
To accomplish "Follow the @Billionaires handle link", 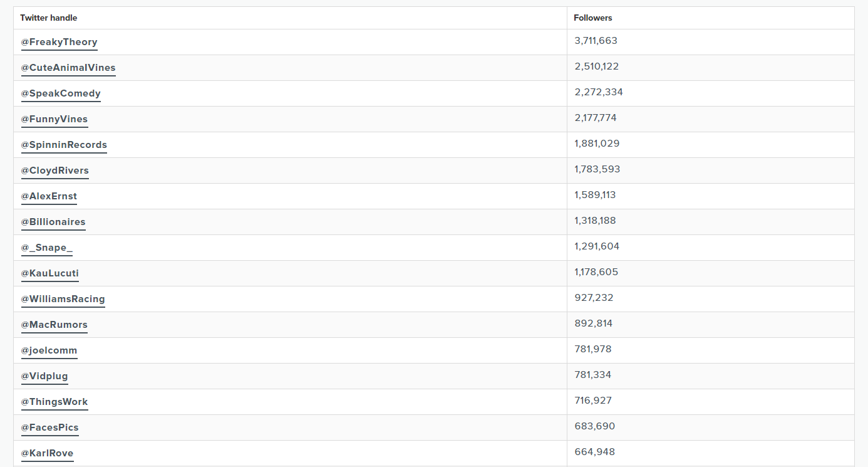I will [53, 222].
